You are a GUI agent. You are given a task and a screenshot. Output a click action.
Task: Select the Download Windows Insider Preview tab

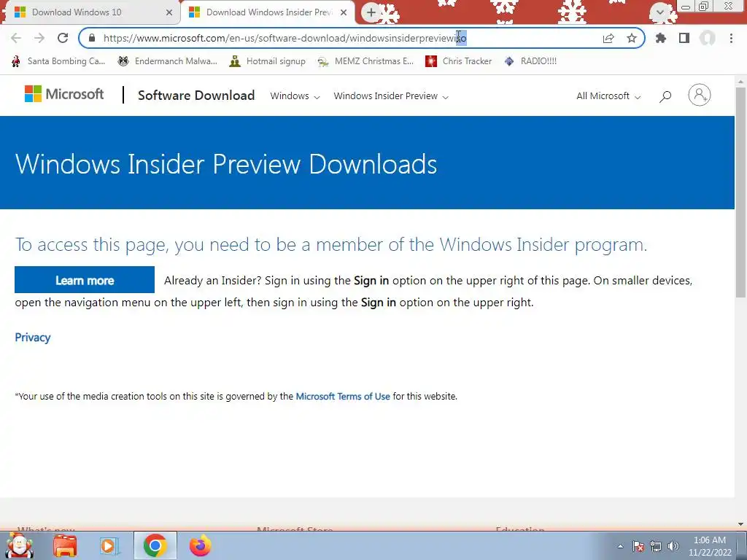pos(269,12)
